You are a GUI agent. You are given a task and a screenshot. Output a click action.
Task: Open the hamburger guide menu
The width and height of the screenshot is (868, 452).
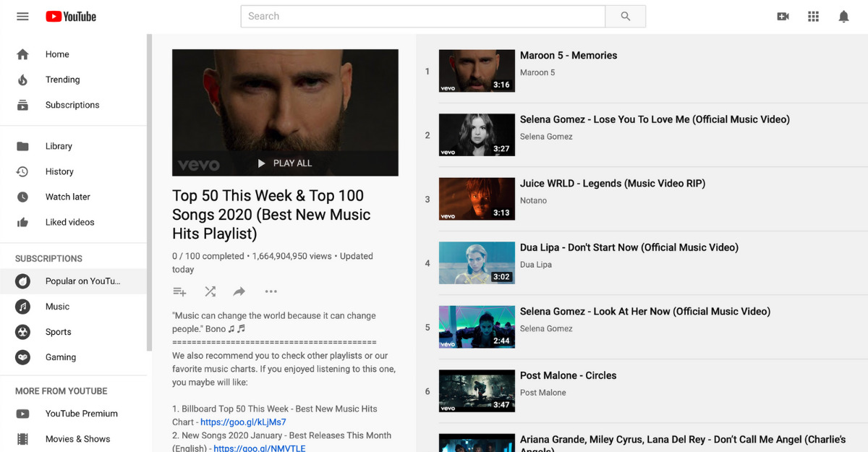coord(22,16)
